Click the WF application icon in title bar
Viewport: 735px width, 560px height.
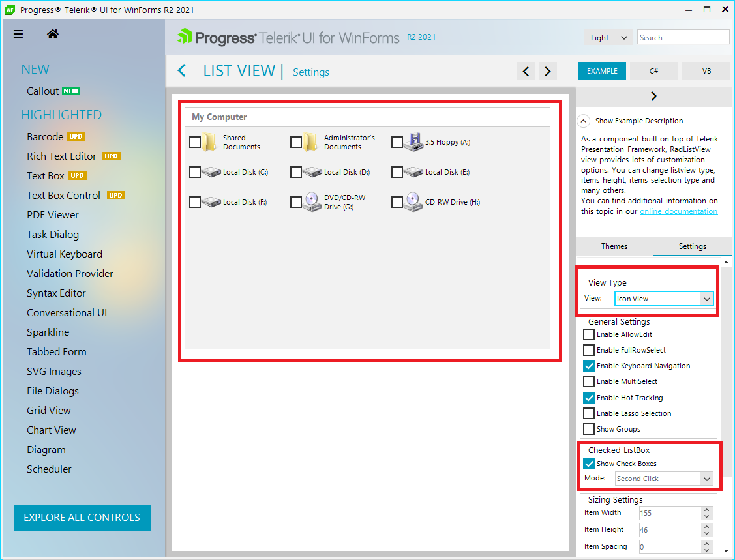(9, 10)
